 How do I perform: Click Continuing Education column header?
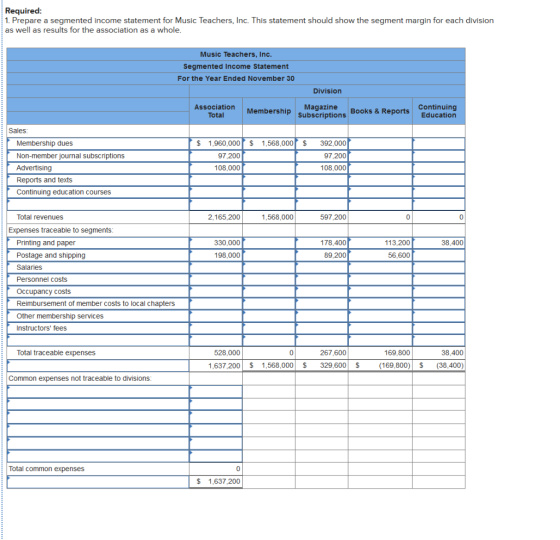click(x=438, y=111)
